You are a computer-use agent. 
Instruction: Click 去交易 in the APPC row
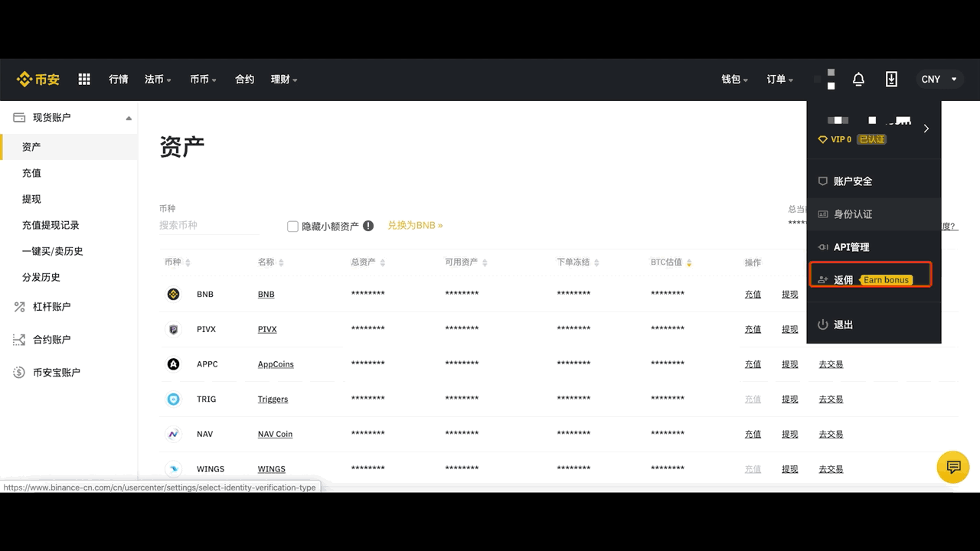(831, 364)
